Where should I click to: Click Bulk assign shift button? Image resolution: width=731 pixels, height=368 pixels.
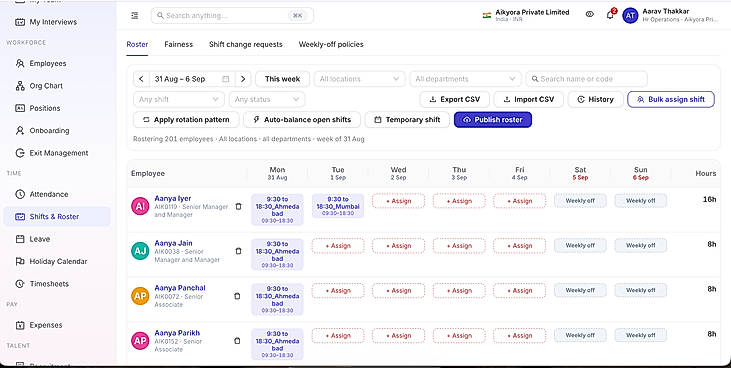coord(671,99)
